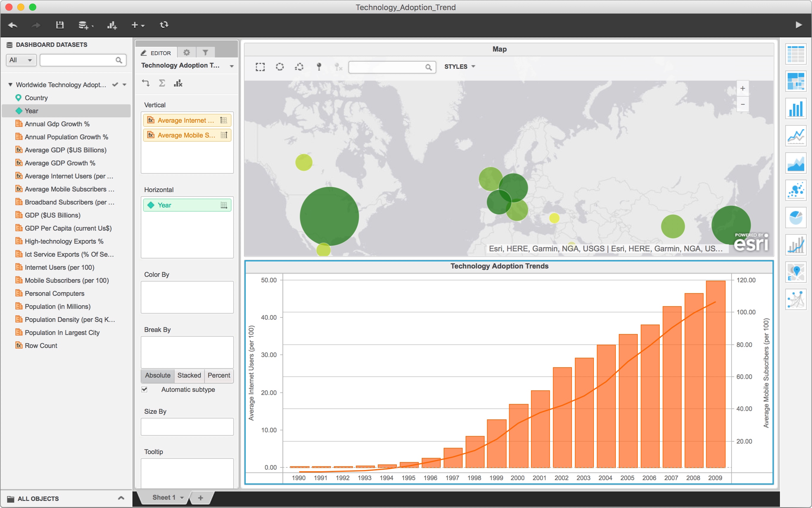Viewport: 812px width, 508px height.
Task: Select Row Count metric
Action: tap(41, 345)
